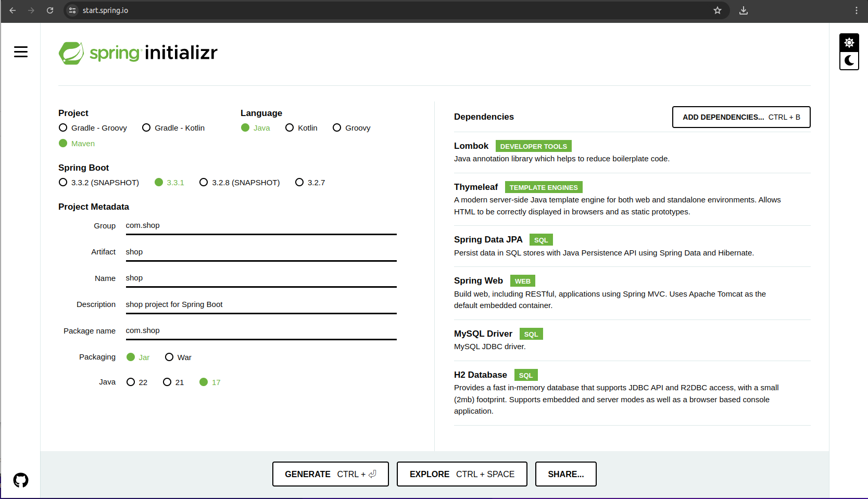Click the Spring Data JPA dependency entry
The width and height of the screenshot is (868, 499).
tap(632, 246)
